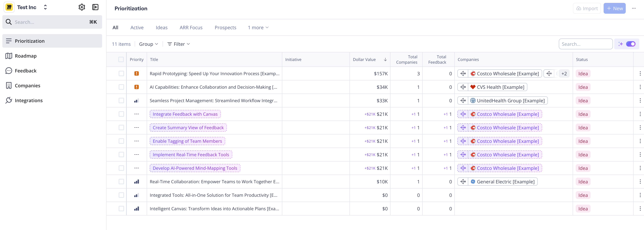Open Roadmap in the sidebar
The height and width of the screenshot is (230, 644).
point(52,56)
